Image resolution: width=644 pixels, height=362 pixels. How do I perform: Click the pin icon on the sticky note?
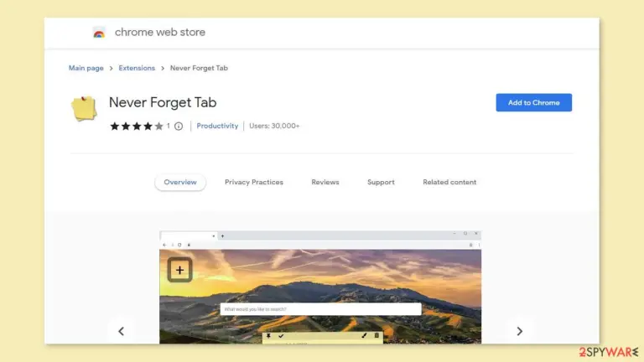pos(268,336)
